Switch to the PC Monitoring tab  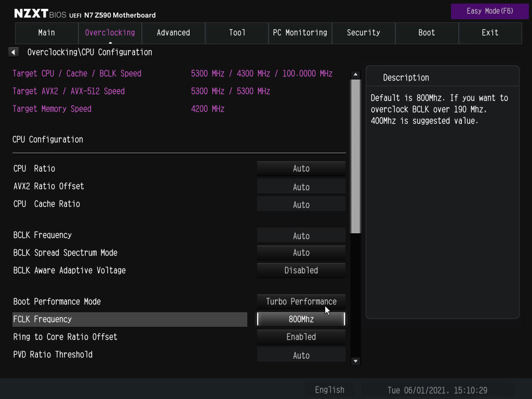coord(300,33)
